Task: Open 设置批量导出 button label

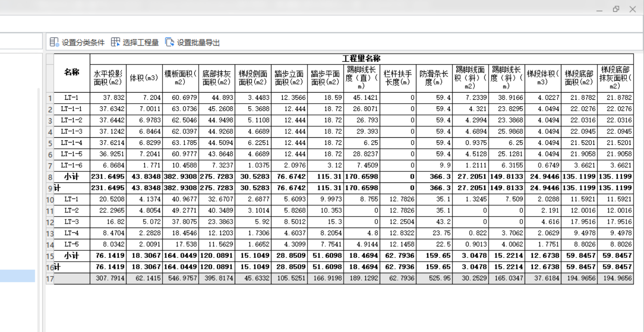Action: tap(199, 43)
